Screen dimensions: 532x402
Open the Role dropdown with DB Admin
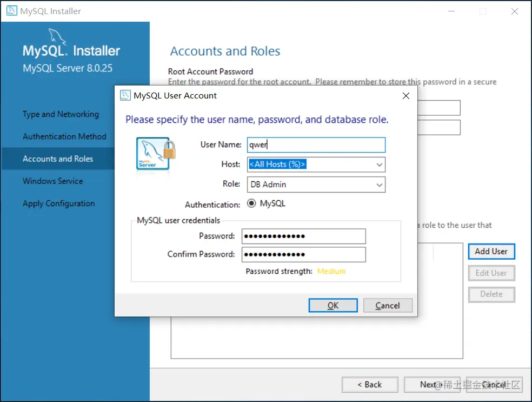(380, 184)
